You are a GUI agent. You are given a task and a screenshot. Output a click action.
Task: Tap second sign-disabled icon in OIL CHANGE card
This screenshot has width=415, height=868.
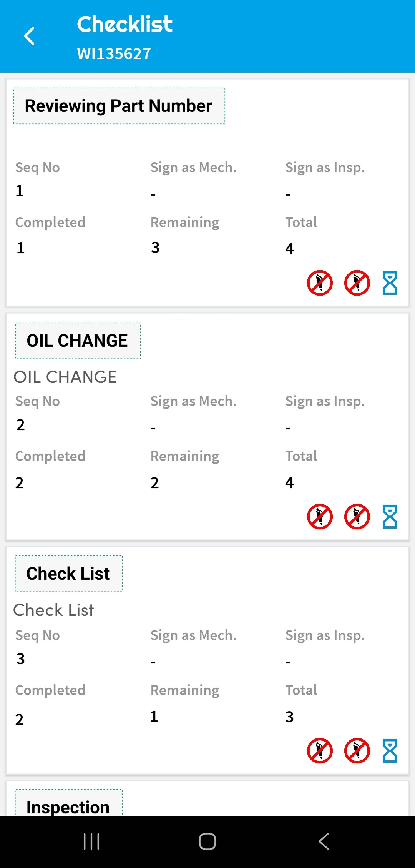pos(357,517)
